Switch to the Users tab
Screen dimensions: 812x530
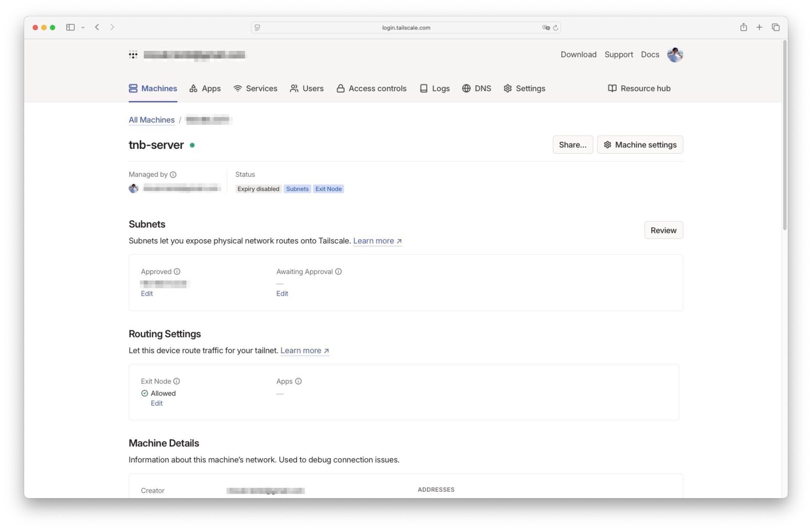tap(307, 88)
